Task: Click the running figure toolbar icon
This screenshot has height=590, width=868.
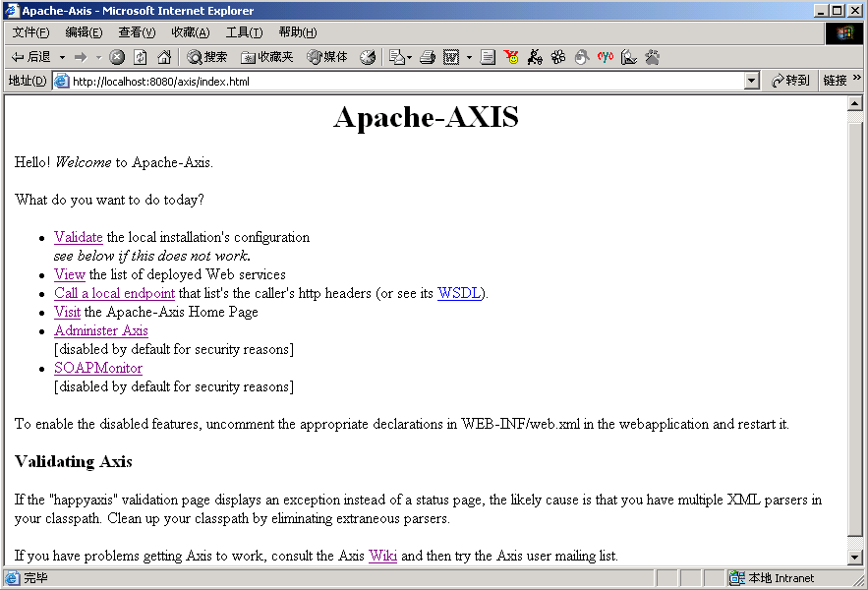Action: [x=535, y=57]
